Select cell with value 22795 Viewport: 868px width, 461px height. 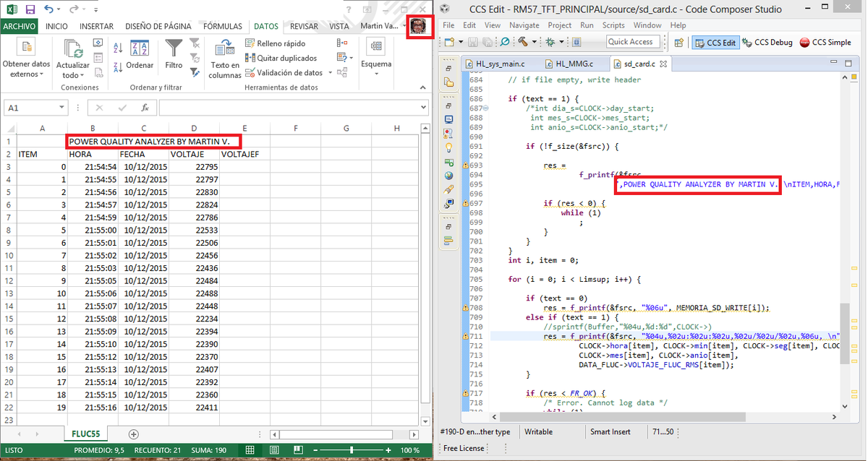pos(195,166)
